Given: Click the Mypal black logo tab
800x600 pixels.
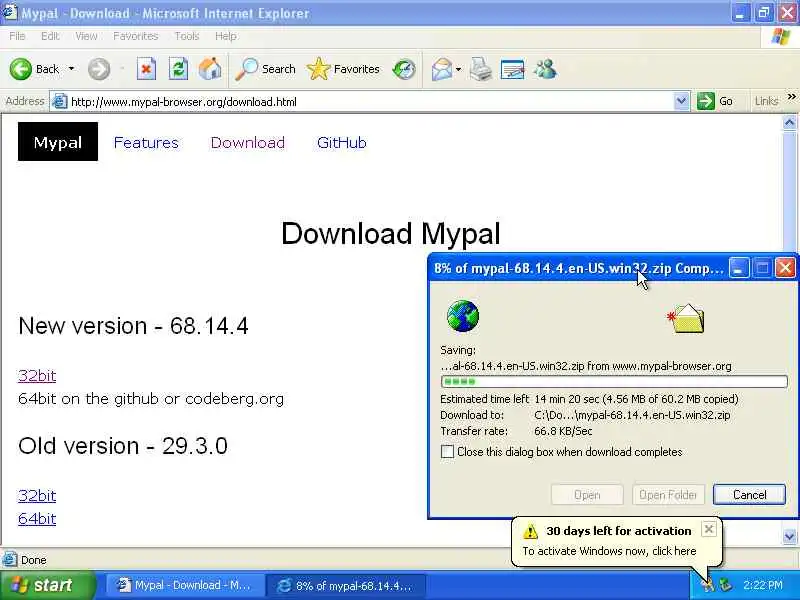Looking at the screenshot, I should pyautogui.click(x=58, y=141).
